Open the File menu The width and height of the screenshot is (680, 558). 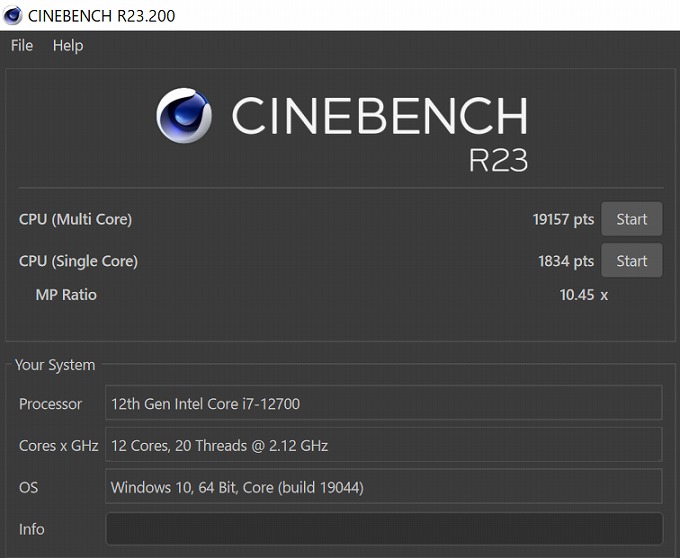coord(22,46)
